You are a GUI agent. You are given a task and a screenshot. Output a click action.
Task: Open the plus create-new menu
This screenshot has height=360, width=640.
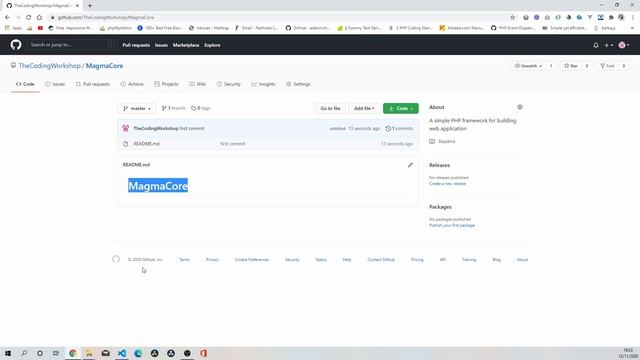tap(609, 45)
